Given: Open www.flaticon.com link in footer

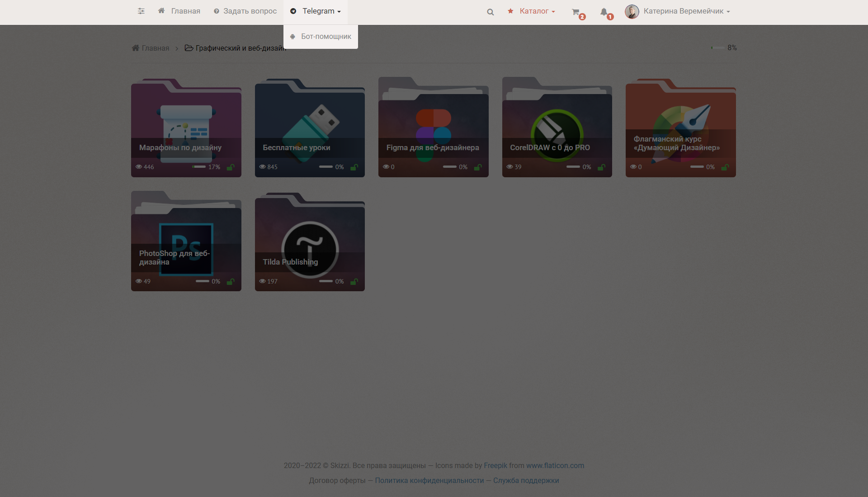Looking at the screenshot, I should (555, 465).
